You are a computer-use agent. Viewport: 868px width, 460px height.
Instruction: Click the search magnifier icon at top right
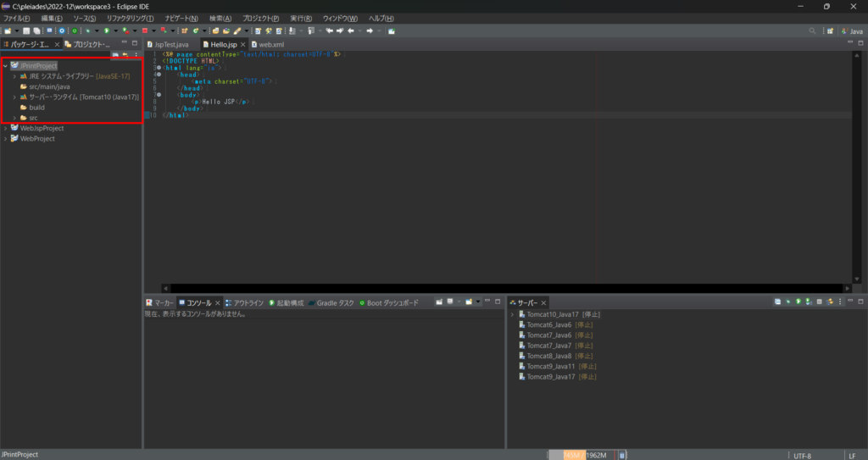pos(813,30)
